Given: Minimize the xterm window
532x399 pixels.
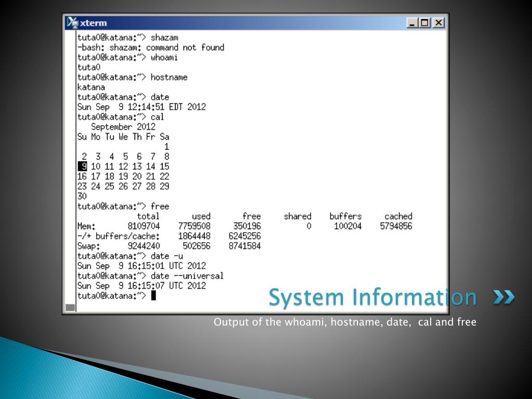Looking at the screenshot, I should (x=412, y=23).
